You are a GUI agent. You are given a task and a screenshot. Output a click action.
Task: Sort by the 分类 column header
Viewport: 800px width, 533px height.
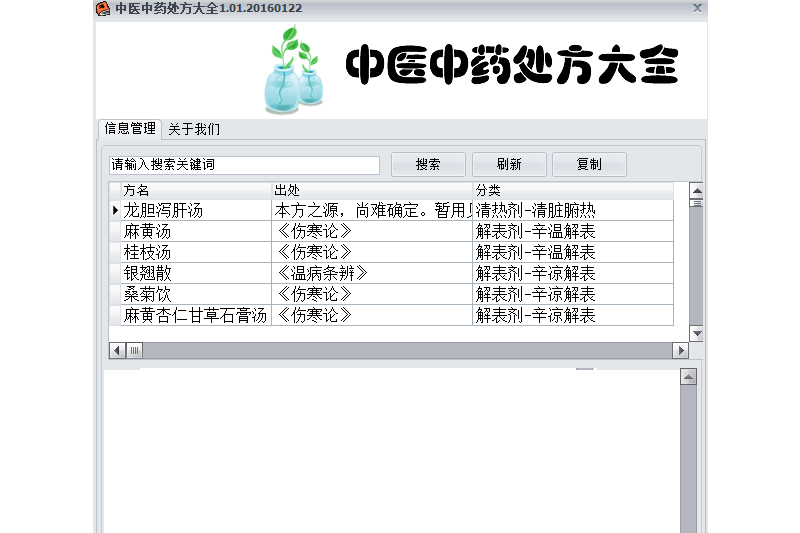(572, 190)
